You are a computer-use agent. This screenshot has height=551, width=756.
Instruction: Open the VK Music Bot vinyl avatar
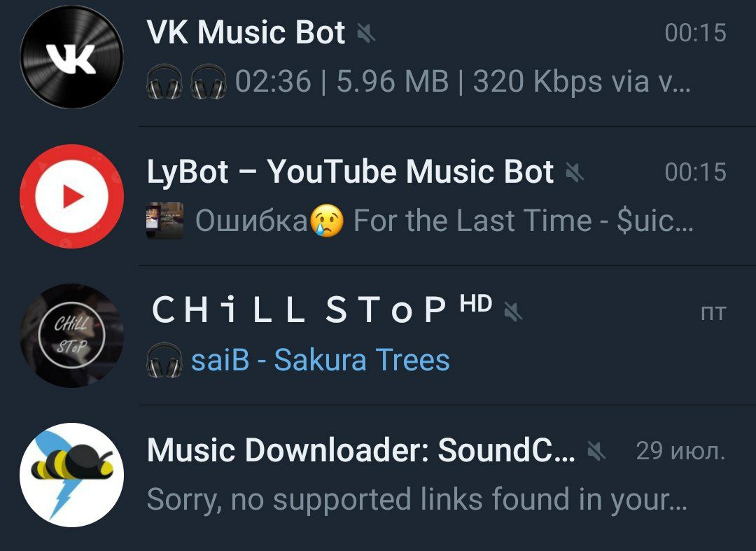click(x=71, y=57)
